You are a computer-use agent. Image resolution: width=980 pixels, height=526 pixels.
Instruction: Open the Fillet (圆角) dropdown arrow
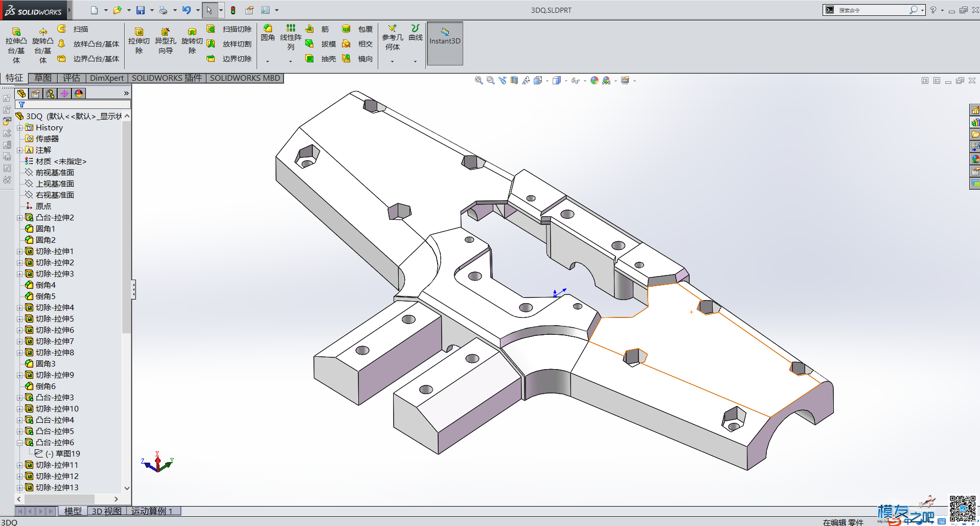click(267, 61)
